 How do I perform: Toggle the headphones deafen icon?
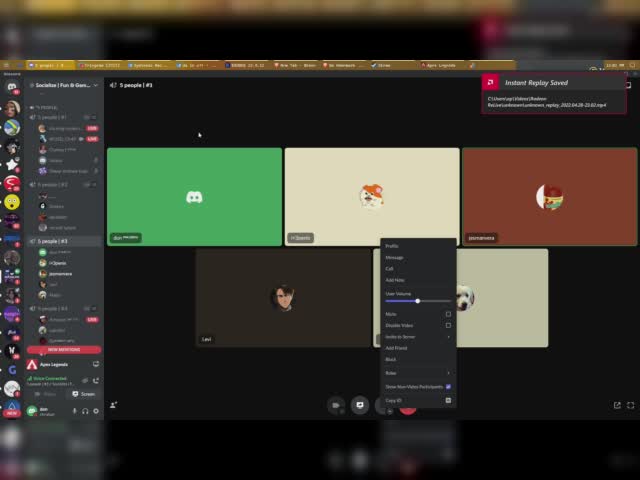pyautogui.click(x=85, y=411)
